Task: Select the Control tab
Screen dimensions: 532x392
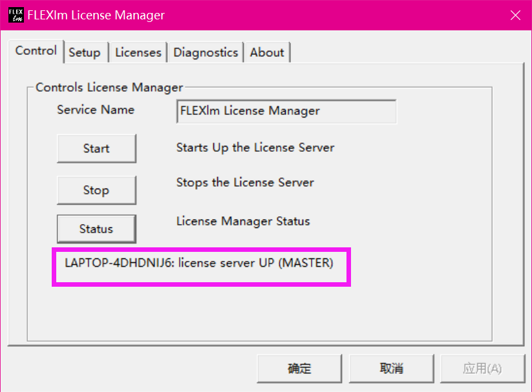Action: tap(36, 50)
